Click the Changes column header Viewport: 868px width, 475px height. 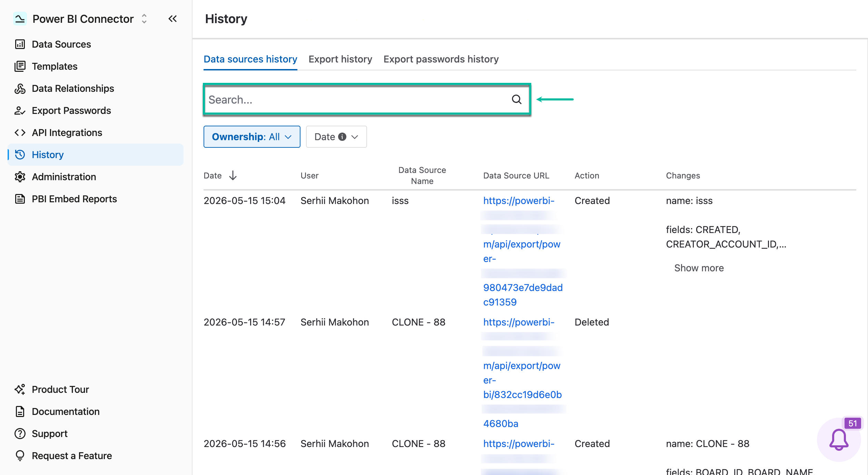tap(683, 175)
